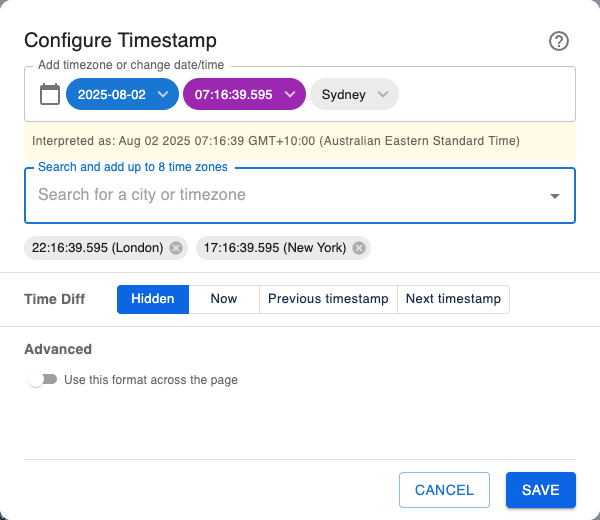Toggle Use this format across the page
This screenshot has height=520, width=600.
point(42,380)
